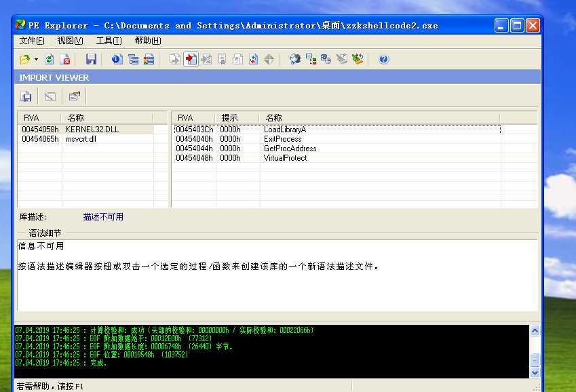This screenshot has width=576, height=392.
Task: Click the 描述不可用 library description text
Action: pos(103,217)
